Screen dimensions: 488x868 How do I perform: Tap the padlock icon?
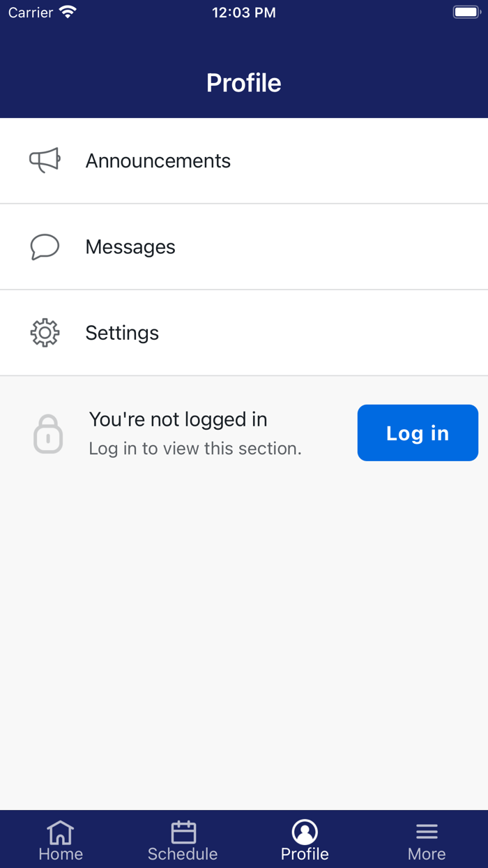(x=48, y=434)
